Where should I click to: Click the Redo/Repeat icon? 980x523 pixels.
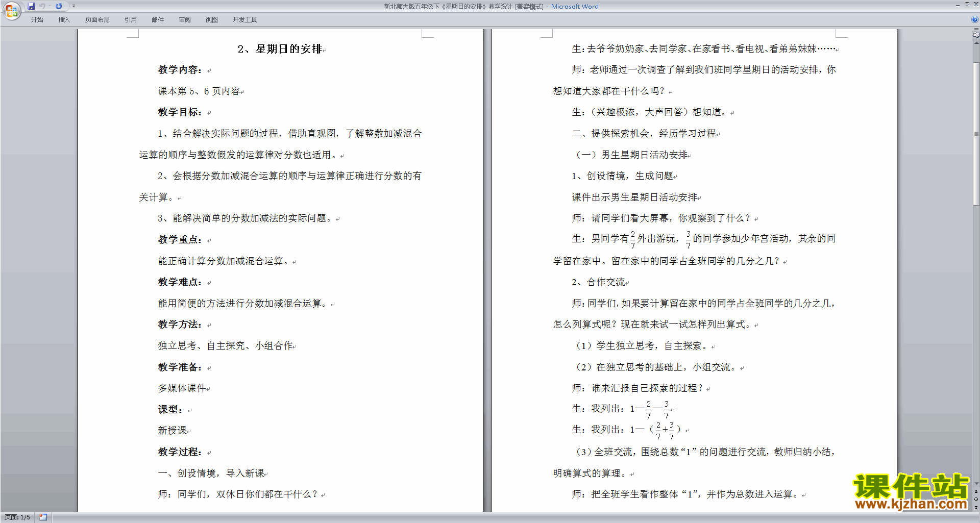59,6
